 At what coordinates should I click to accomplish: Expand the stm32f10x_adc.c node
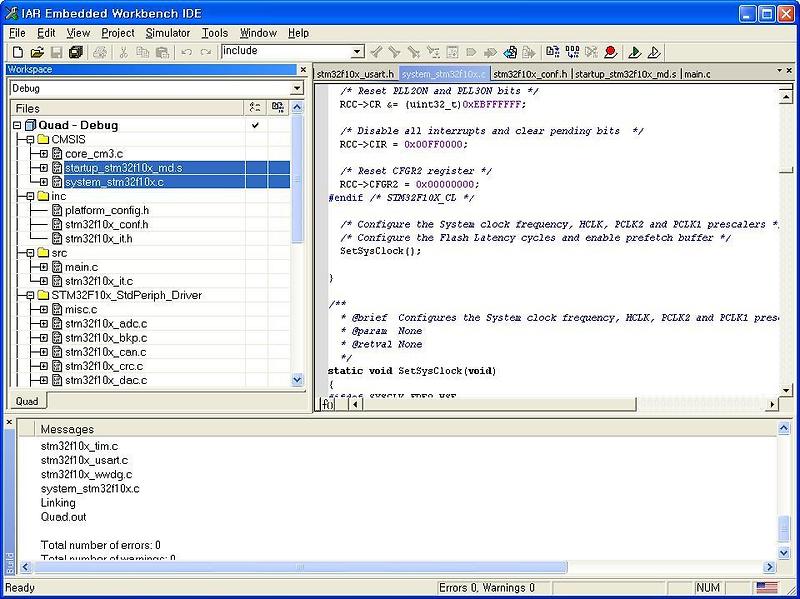tap(44, 323)
